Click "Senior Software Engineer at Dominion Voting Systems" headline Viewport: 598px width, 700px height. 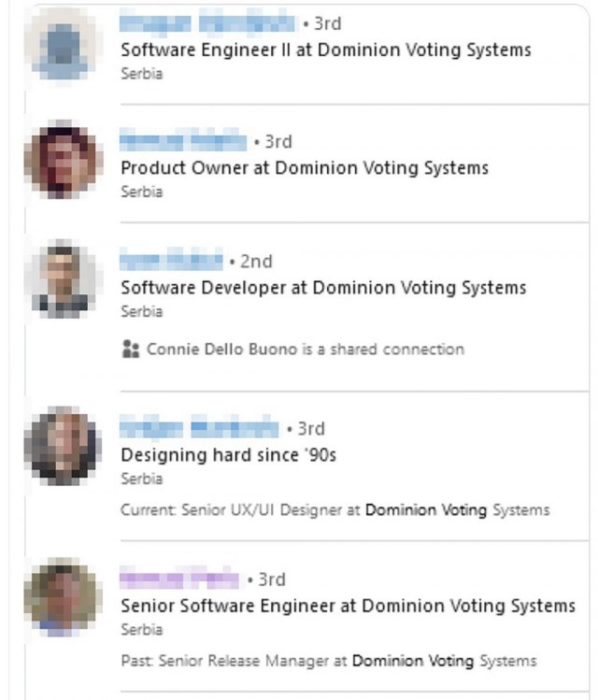tap(348, 606)
